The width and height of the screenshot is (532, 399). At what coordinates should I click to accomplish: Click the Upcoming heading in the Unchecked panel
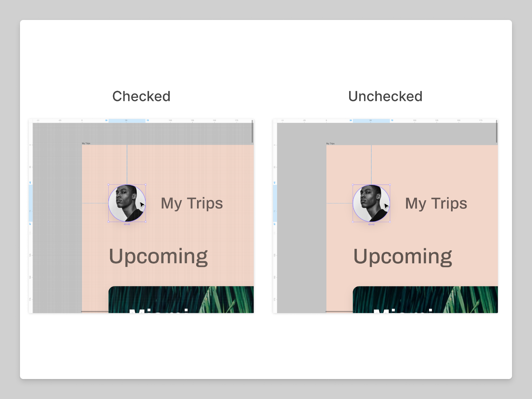coord(403,257)
